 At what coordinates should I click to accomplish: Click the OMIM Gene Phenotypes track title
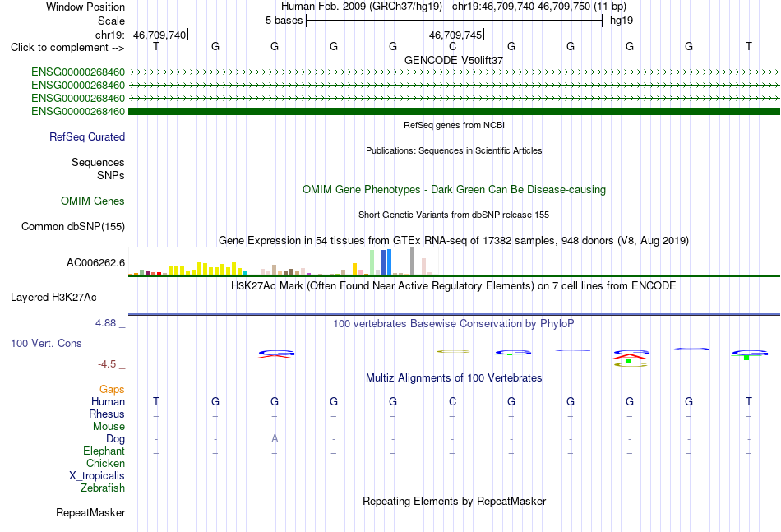click(454, 190)
